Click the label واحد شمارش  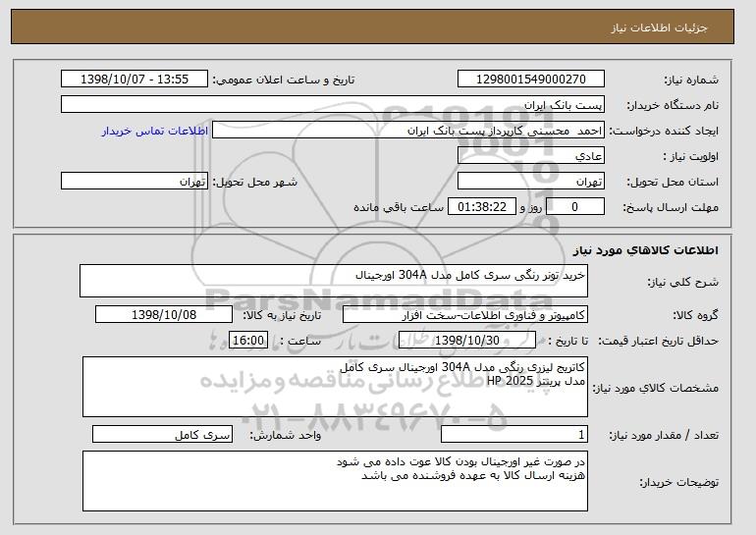click(x=286, y=435)
